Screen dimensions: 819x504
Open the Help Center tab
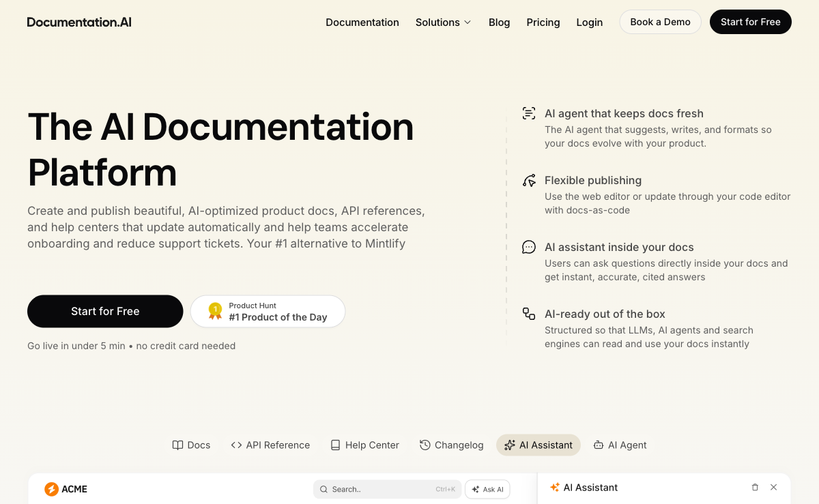(x=364, y=445)
